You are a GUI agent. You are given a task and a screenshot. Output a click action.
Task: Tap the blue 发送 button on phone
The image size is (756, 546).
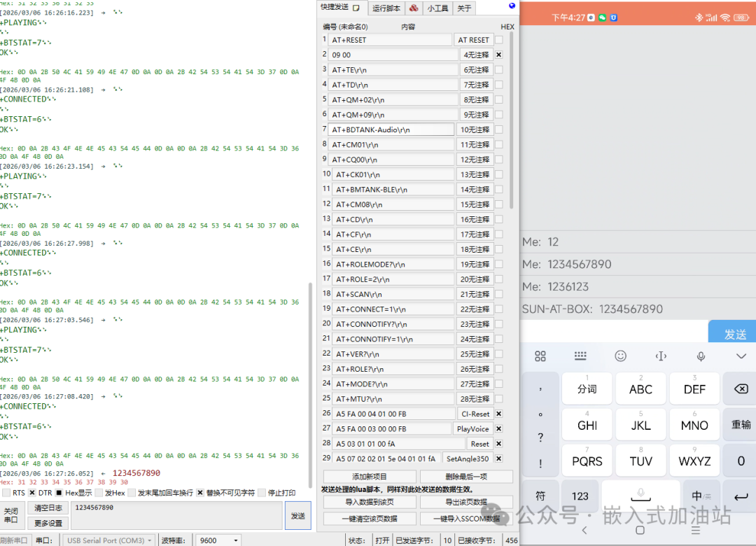tap(734, 332)
